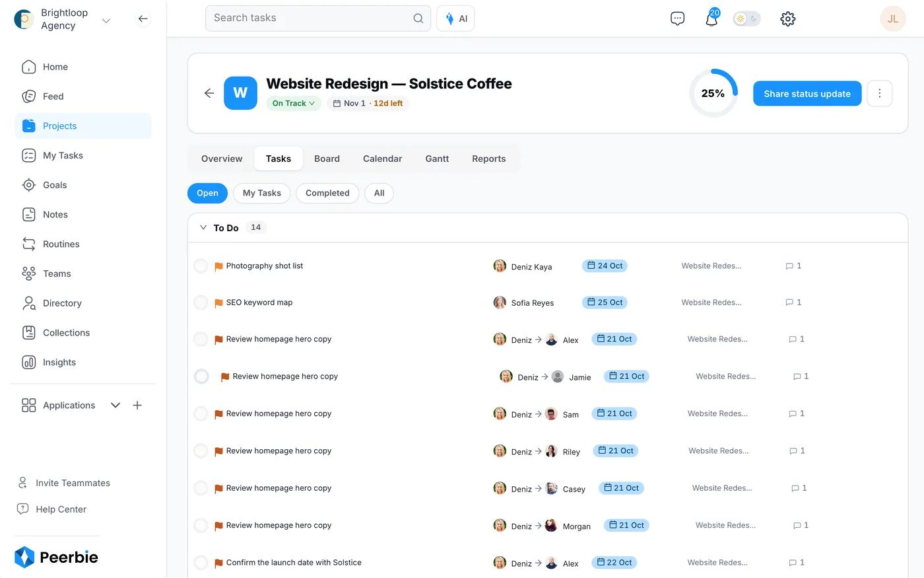Open the JL user avatar

click(892, 18)
